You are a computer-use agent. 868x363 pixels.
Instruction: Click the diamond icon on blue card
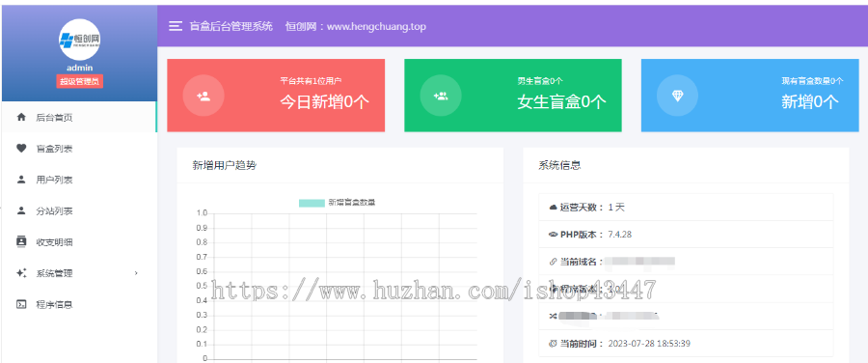point(678,96)
